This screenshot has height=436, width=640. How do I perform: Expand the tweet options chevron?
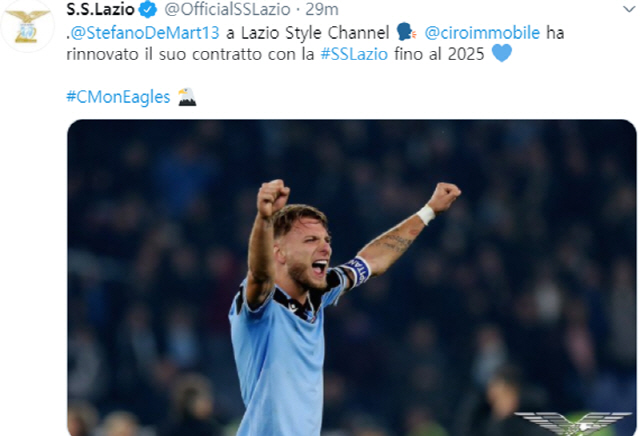[629, 9]
